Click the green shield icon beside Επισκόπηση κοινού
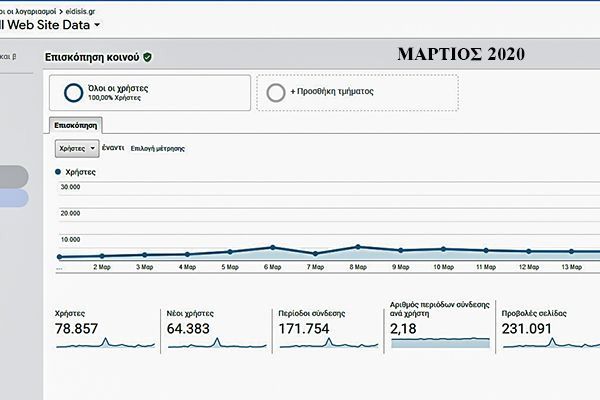Viewport: 600px width, 400px height. (x=148, y=57)
